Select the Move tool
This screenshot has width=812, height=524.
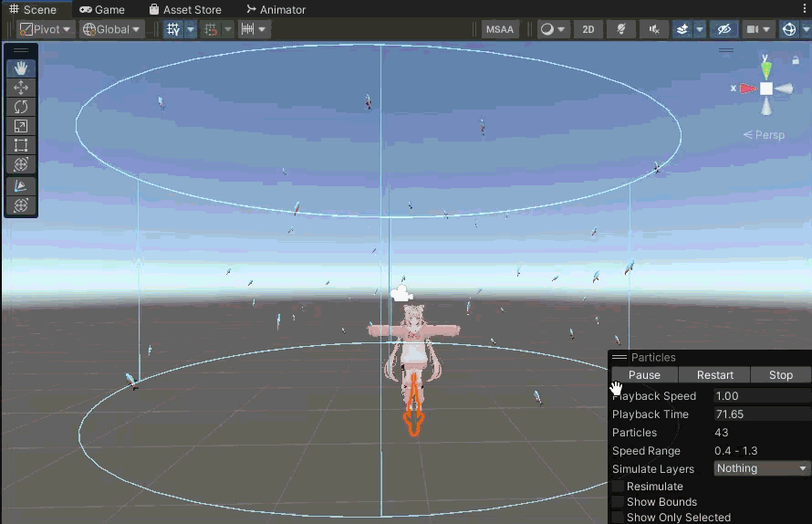[x=21, y=88]
